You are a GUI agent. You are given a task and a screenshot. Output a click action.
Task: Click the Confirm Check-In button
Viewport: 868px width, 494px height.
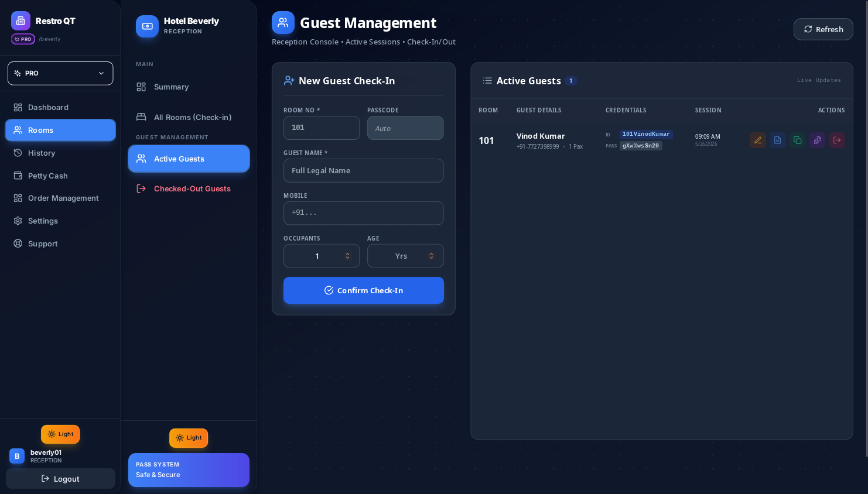[x=364, y=290]
